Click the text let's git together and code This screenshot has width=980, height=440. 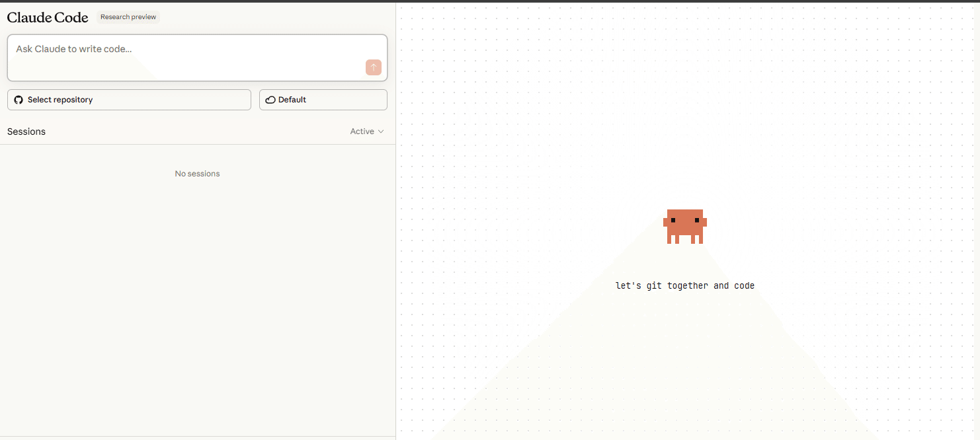pyautogui.click(x=685, y=285)
